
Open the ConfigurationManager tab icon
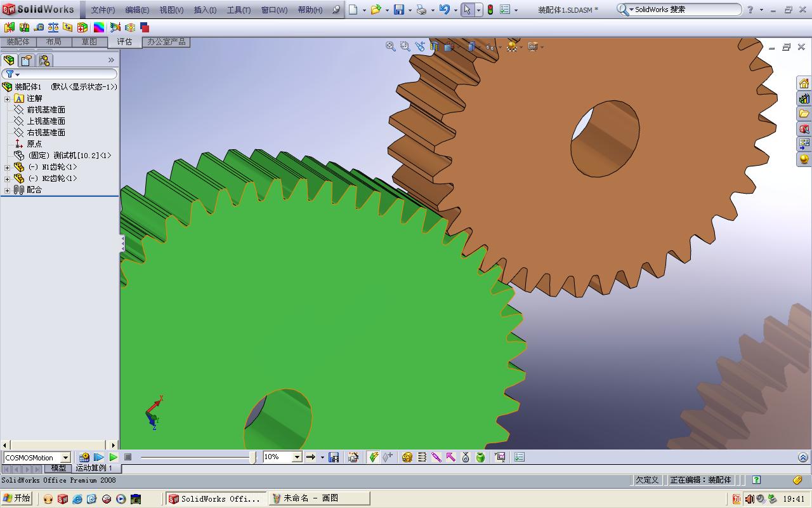click(x=44, y=60)
